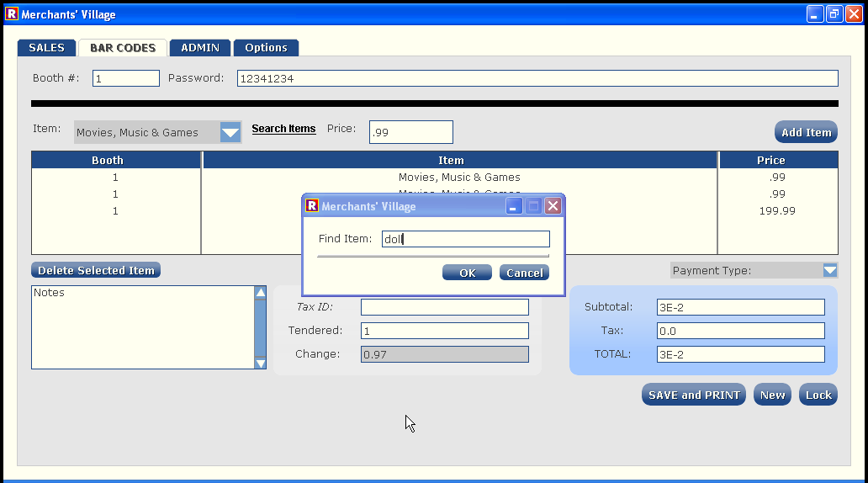Click the Tax value field
This screenshot has height=483, width=868.
tap(741, 332)
